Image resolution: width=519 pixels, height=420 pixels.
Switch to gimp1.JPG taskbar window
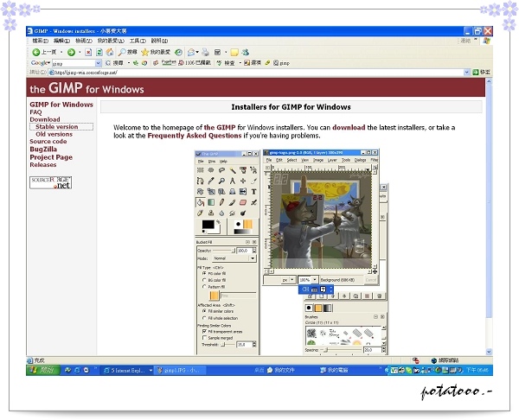(x=181, y=371)
